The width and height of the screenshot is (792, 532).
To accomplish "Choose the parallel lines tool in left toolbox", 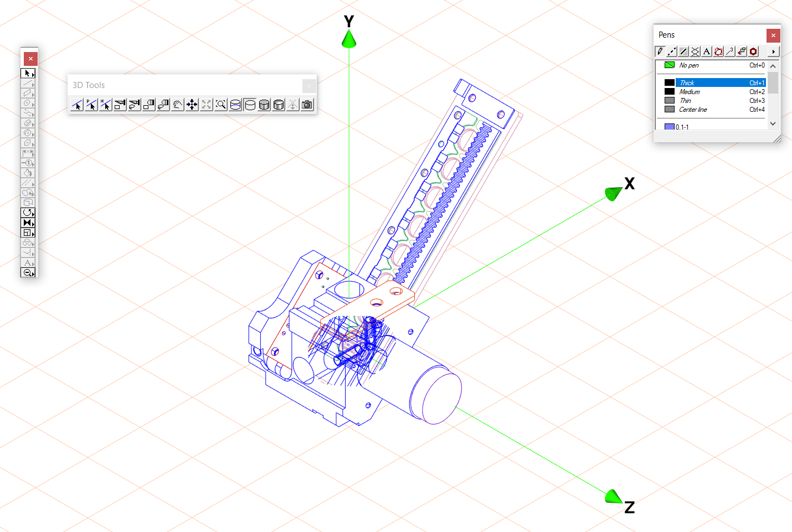I will click(x=27, y=183).
